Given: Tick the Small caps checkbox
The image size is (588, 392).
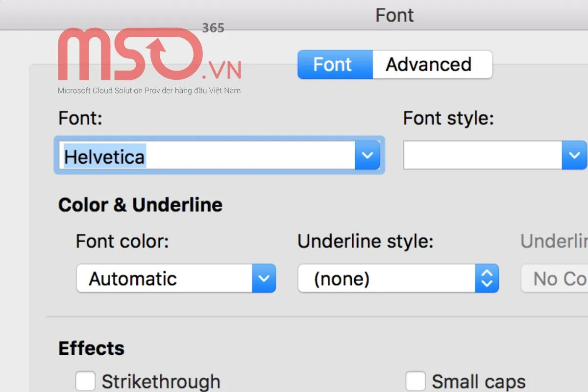Looking at the screenshot, I should point(416,381).
